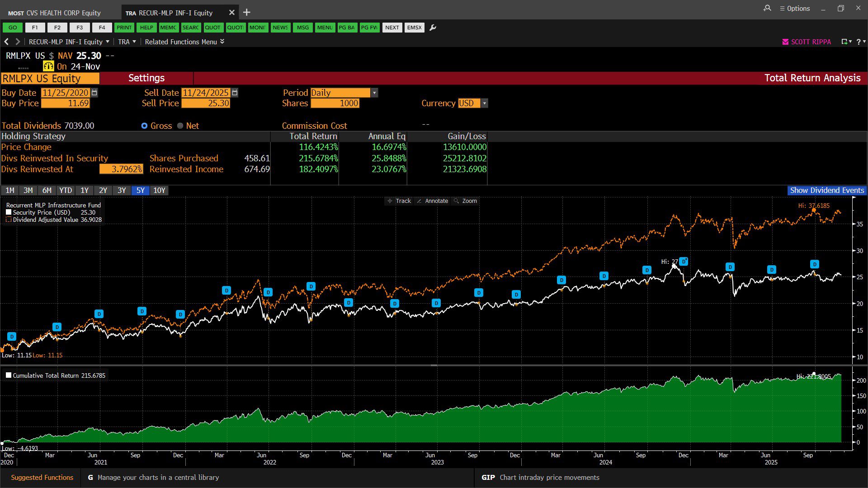Click the Divs Reinvested At rate field
This screenshot has height=488, width=868.
pos(121,169)
